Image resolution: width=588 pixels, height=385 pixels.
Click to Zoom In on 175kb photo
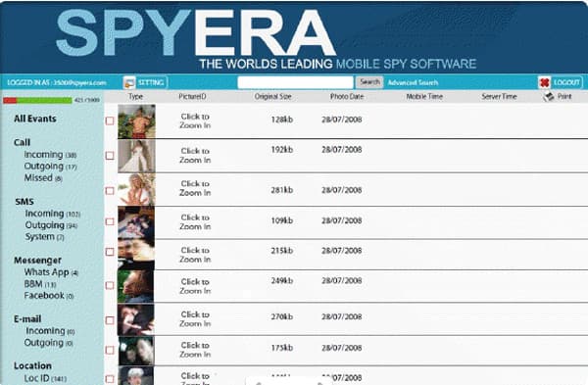point(195,350)
